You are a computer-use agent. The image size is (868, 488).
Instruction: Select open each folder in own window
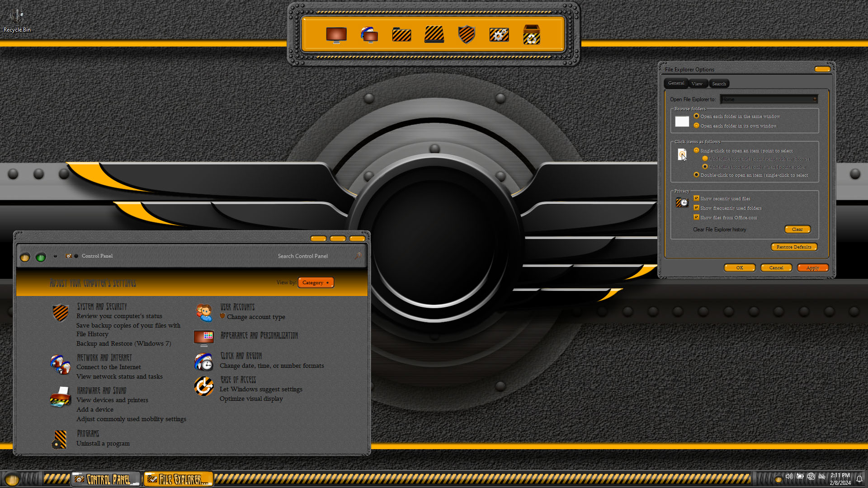click(x=696, y=126)
